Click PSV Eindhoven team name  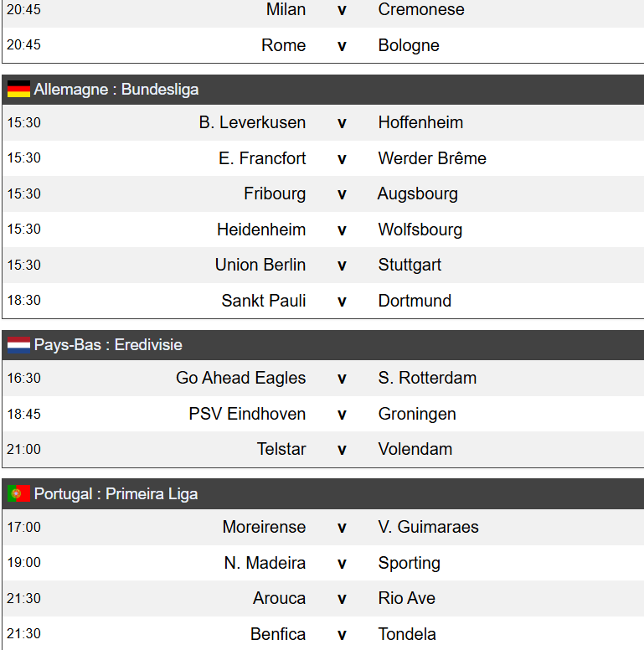click(x=247, y=414)
